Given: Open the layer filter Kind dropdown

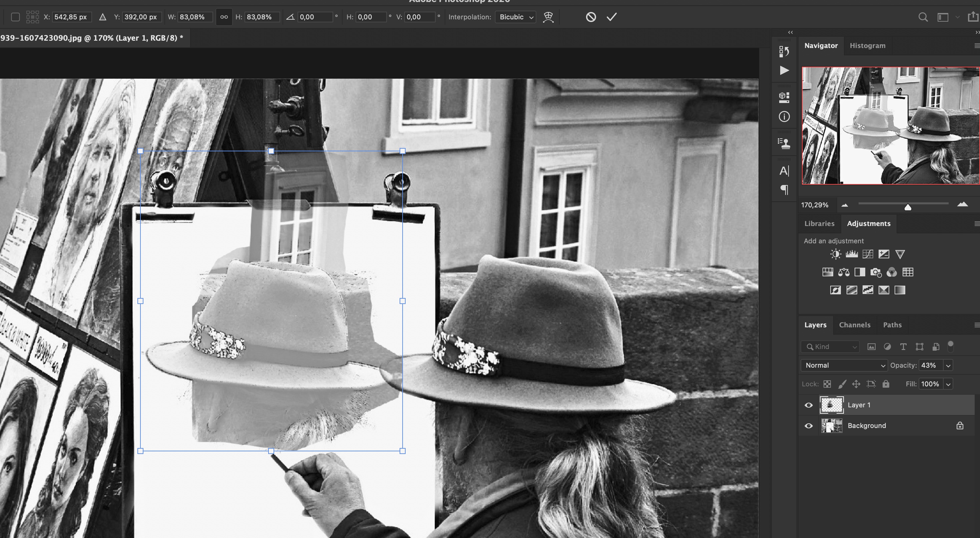Looking at the screenshot, I should [x=830, y=347].
